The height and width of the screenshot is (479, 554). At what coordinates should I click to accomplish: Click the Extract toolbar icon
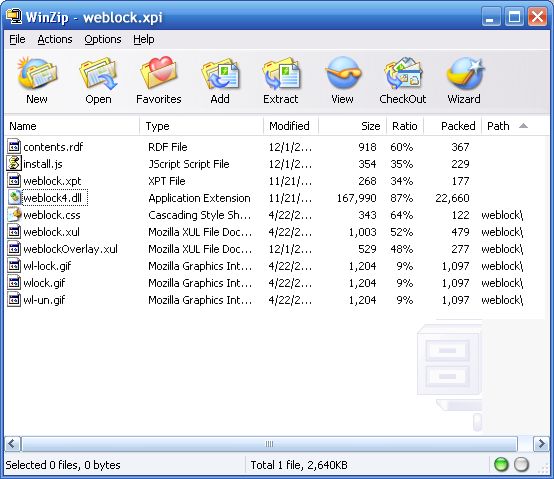point(281,73)
